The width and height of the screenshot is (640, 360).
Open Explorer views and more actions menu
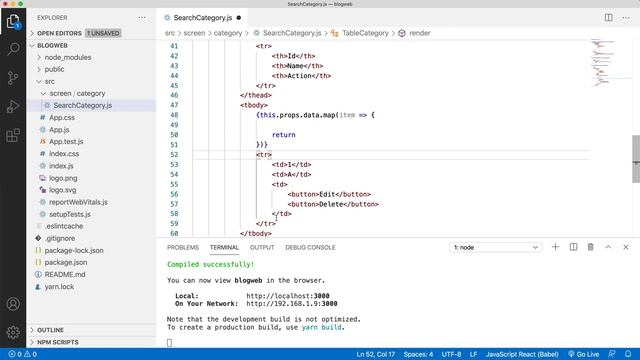(x=142, y=18)
